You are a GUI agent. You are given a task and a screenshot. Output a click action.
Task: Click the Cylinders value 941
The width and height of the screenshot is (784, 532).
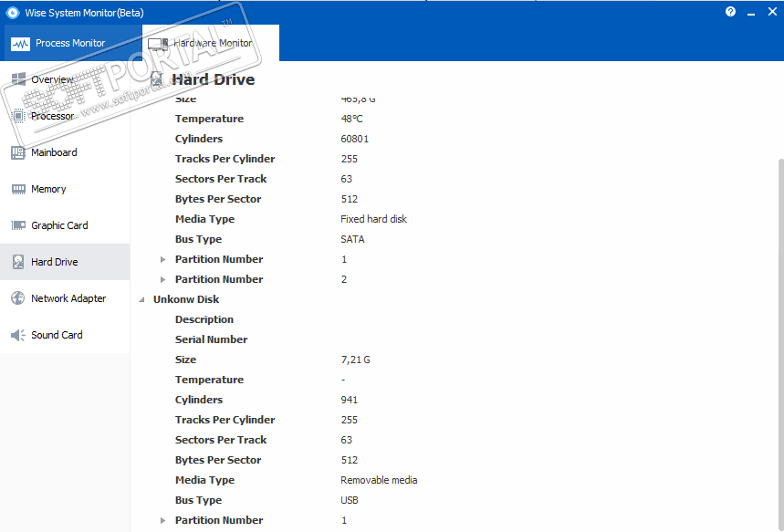(349, 400)
